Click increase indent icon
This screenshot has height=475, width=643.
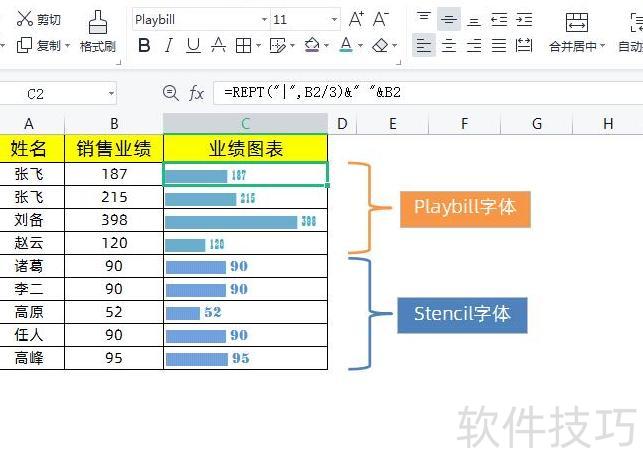[524, 19]
